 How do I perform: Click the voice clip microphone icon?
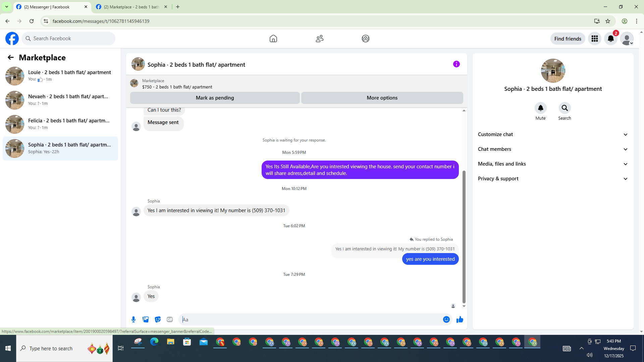133,319
